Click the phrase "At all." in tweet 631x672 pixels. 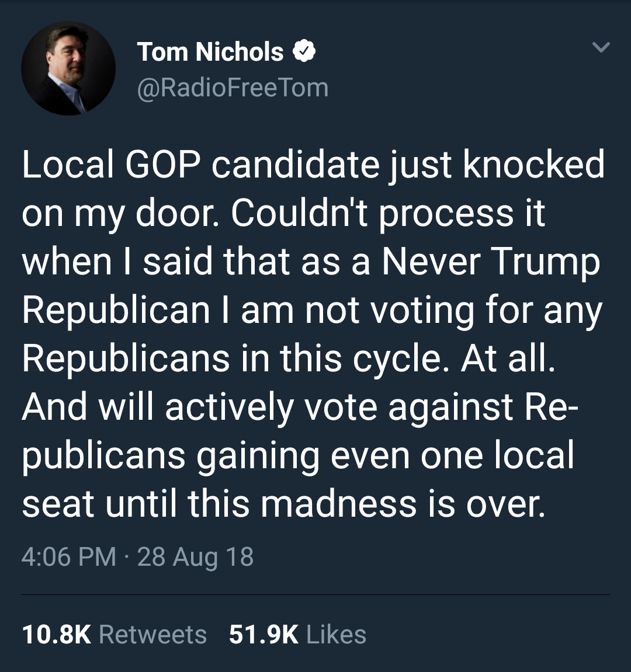pos(507,358)
